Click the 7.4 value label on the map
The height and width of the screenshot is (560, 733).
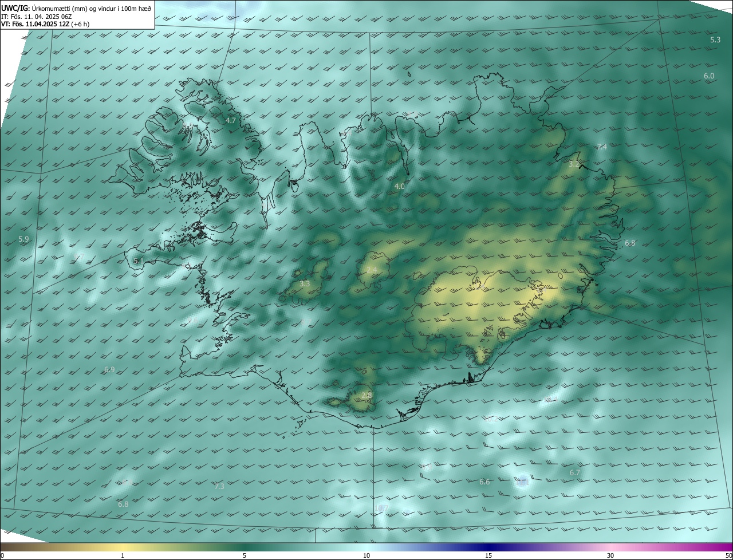(x=602, y=147)
